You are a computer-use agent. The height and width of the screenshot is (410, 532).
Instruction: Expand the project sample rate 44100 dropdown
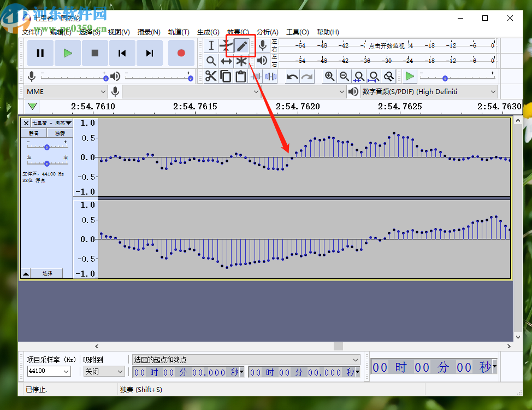(x=49, y=372)
